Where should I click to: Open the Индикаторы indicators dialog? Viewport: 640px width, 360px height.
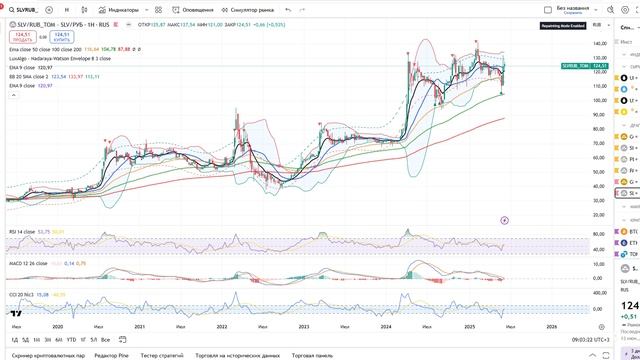point(119,10)
